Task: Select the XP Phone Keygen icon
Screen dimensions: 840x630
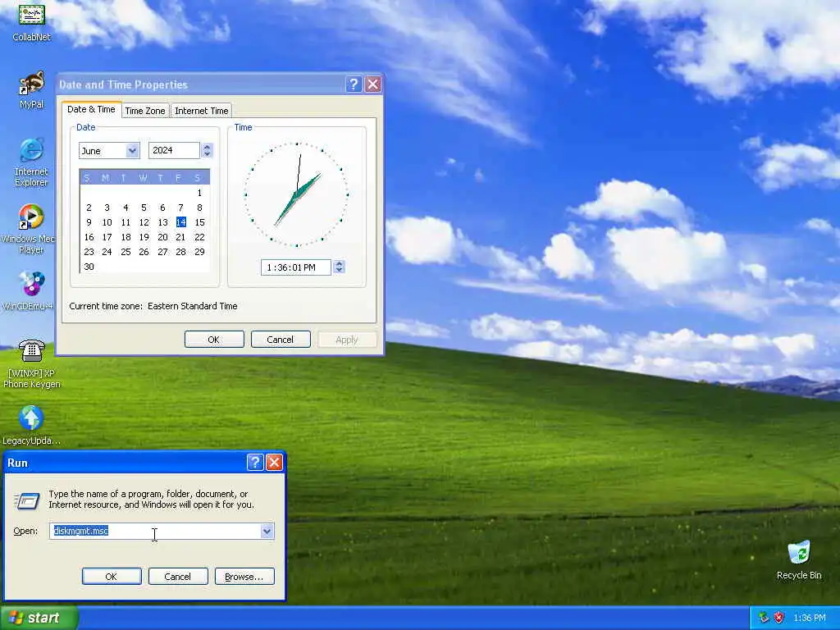Action: pos(32,363)
